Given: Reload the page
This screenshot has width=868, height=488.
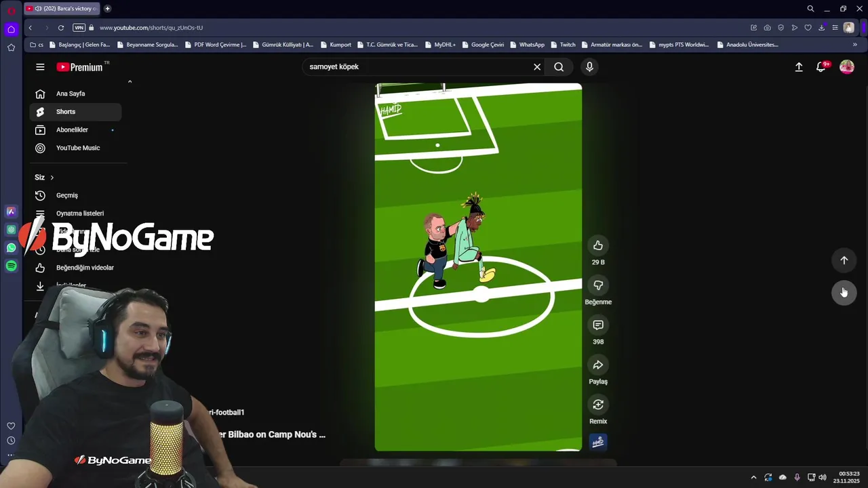Looking at the screenshot, I should 61,28.
